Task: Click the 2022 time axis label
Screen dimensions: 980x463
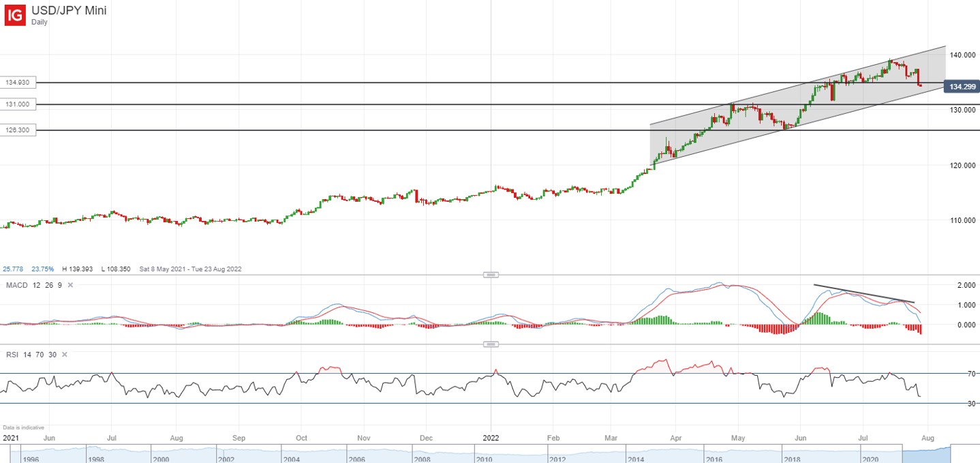Action: 491,437
